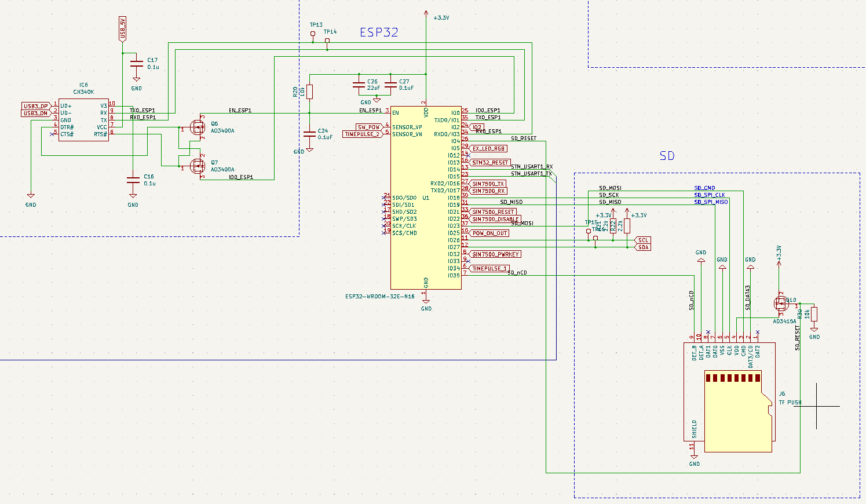Click the SD_SCK net label

click(x=609, y=195)
